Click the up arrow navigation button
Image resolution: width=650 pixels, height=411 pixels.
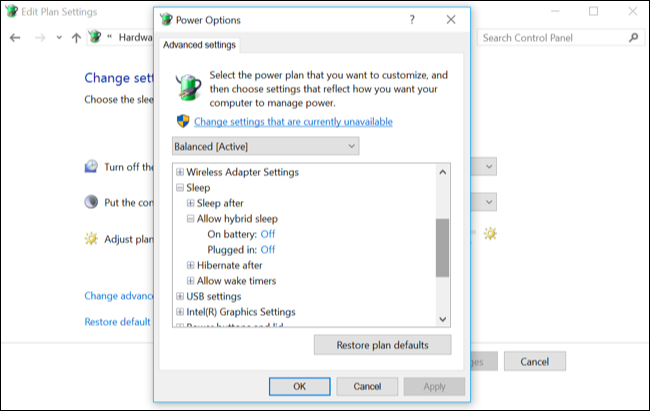[76, 37]
